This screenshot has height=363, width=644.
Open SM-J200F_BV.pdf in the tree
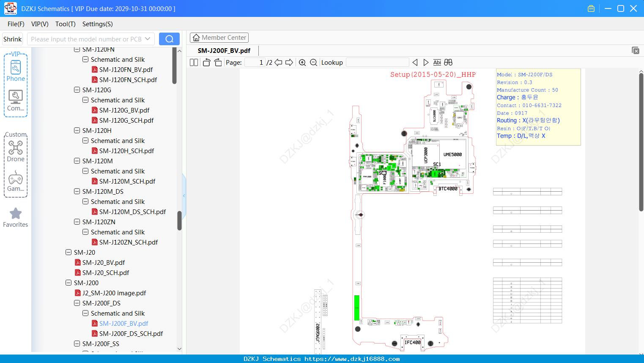click(x=124, y=323)
